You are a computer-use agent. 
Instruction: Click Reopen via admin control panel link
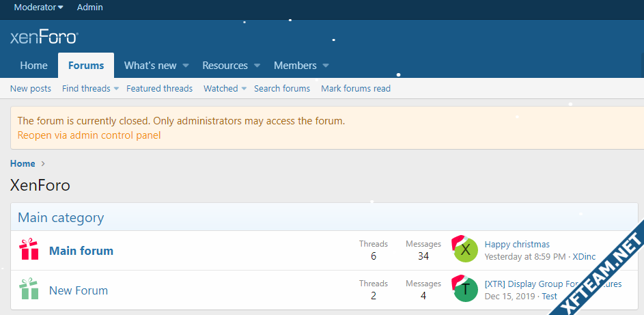click(x=89, y=135)
